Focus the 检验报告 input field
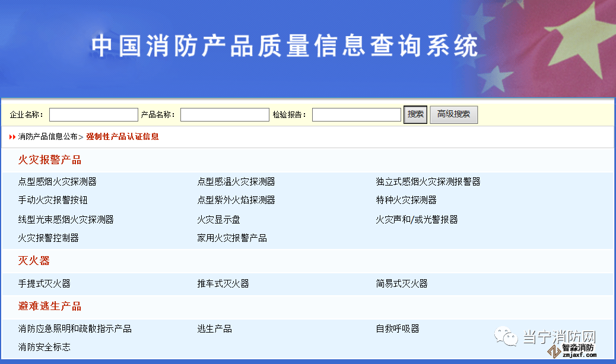 pos(356,114)
